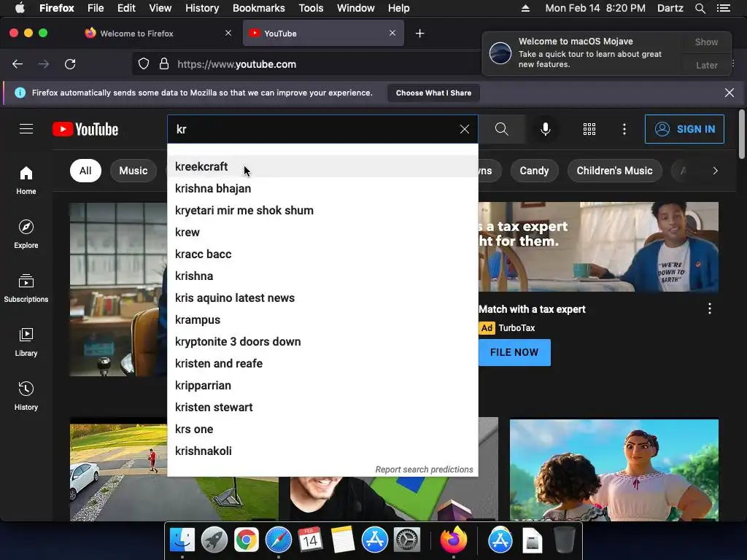Viewport: 747px width, 560px height.
Task: Launch Google Chrome from the Dock
Action: point(247,540)
